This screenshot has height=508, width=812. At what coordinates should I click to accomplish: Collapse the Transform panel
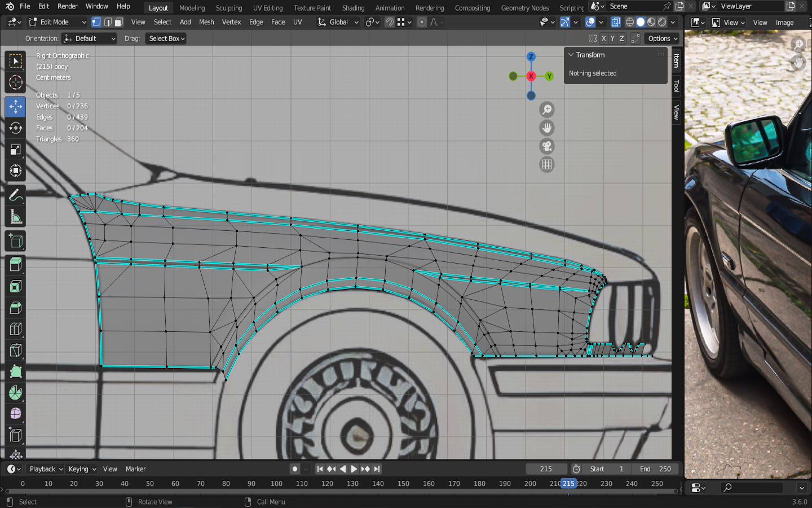[x=571, y=55]
